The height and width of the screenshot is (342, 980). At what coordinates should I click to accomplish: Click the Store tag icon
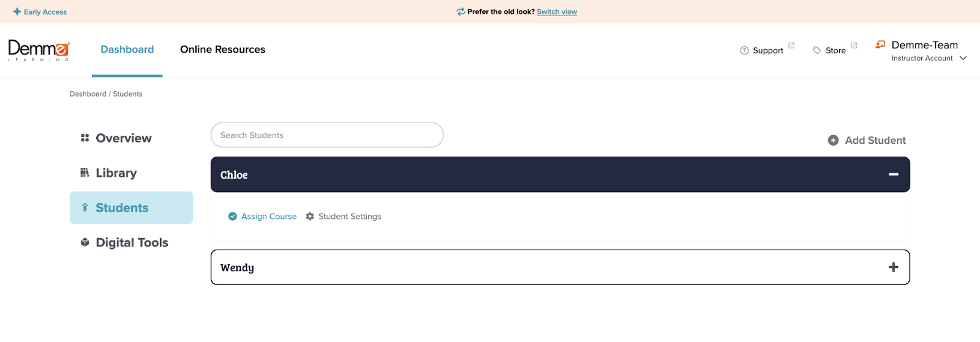[817, 50]
